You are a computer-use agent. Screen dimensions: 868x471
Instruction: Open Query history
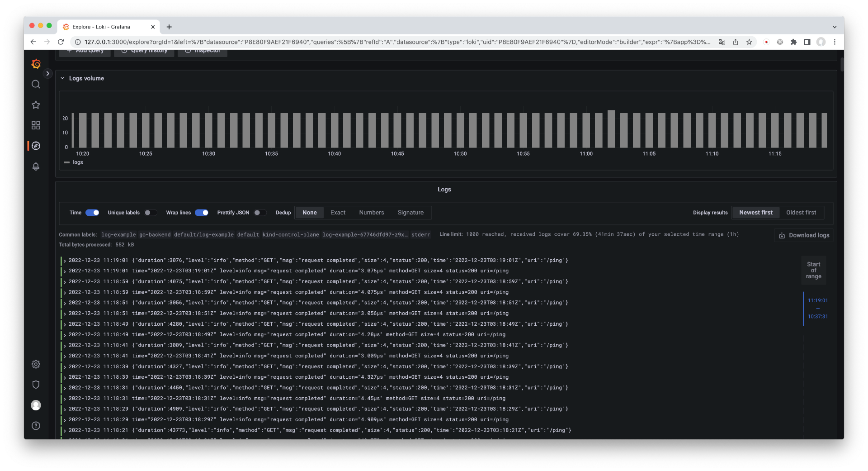coord(144,51)
